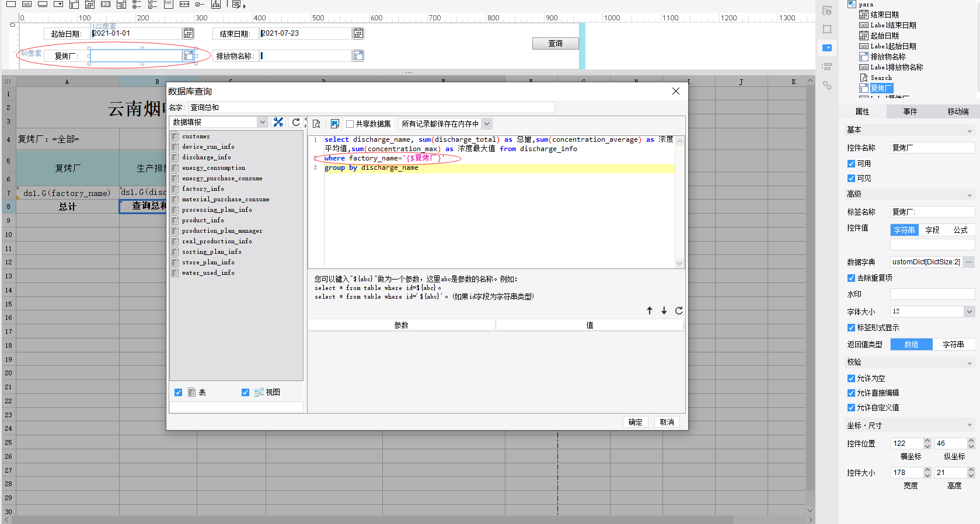Viewport: 980px width, 524px height.
Task: Click the blue stored procedure icon
Action: point(335,124)
